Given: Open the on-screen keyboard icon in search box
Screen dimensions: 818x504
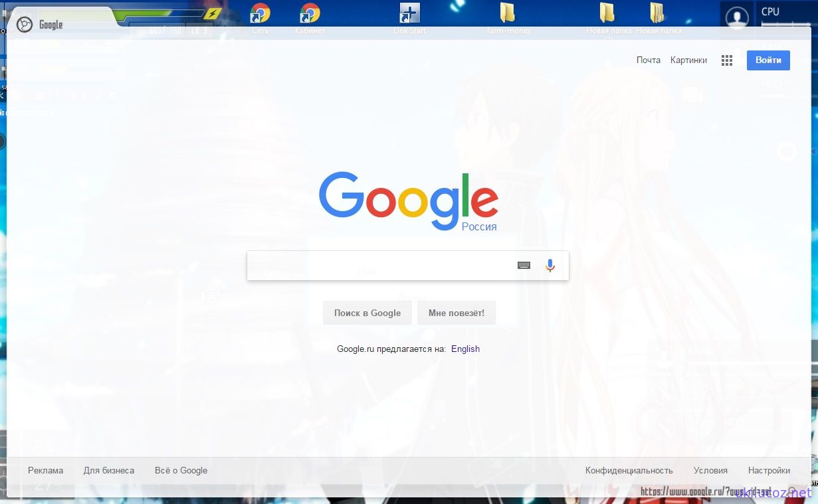Looking at the screenshot, I should [x=524, y=266].
